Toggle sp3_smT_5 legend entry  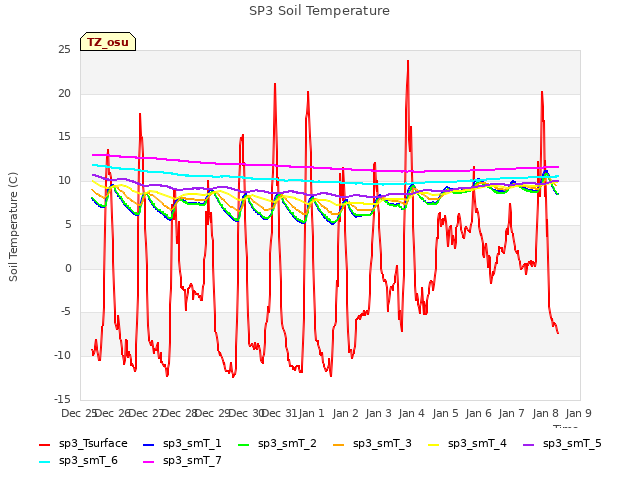[x=562, y=443]
